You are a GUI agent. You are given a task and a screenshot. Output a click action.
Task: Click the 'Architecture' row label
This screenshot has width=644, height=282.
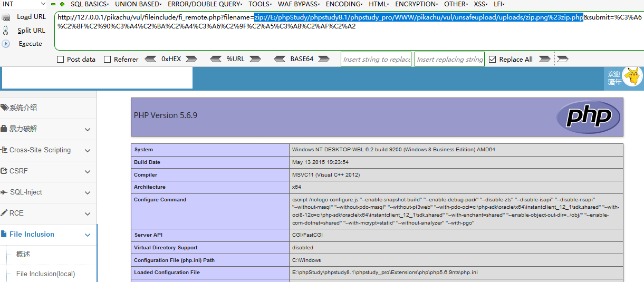tap(150, 187)
